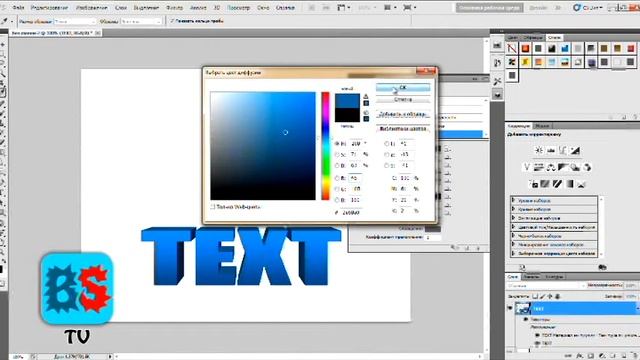Click the hex color value field

tap(352, 213)
